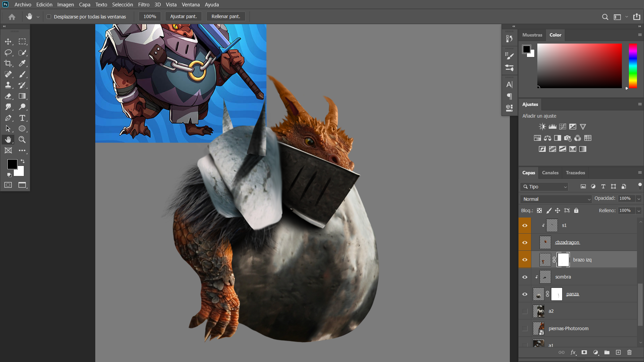Select the Ellipse shape tool
The width and height of the screenshot is (644, 362).
click(22, 129)
